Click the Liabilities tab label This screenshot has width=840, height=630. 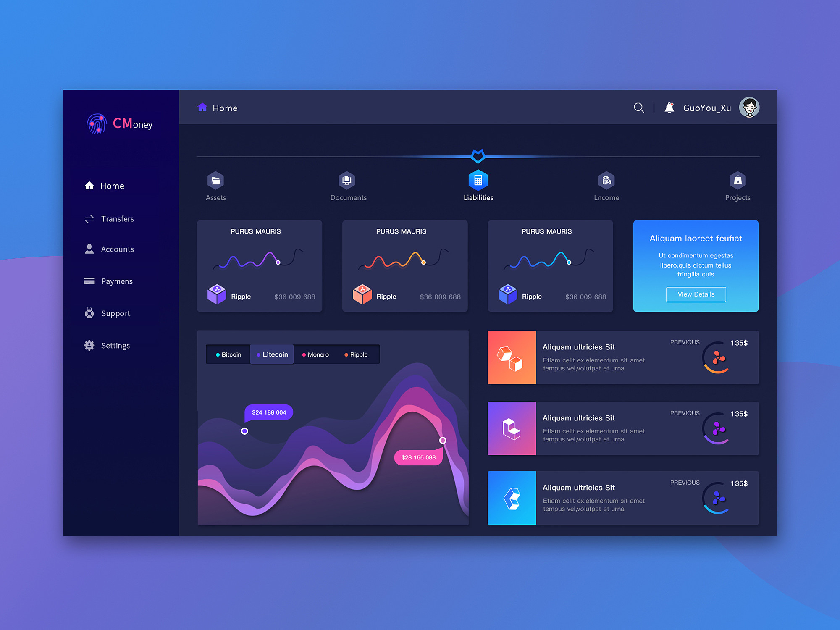[478, 198]
